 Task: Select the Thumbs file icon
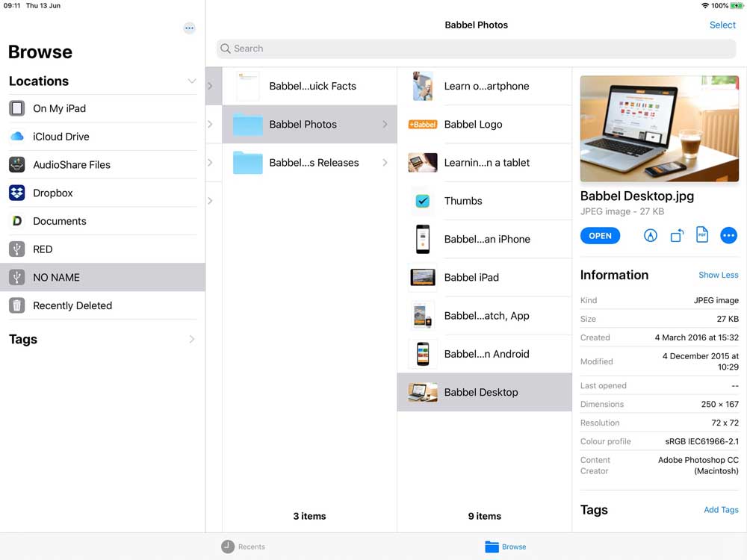pos(423,201)
